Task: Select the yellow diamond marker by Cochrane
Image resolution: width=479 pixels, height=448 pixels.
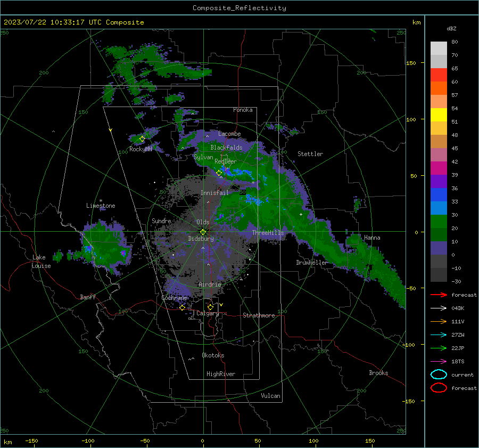Action: click(x=182, y=307)
